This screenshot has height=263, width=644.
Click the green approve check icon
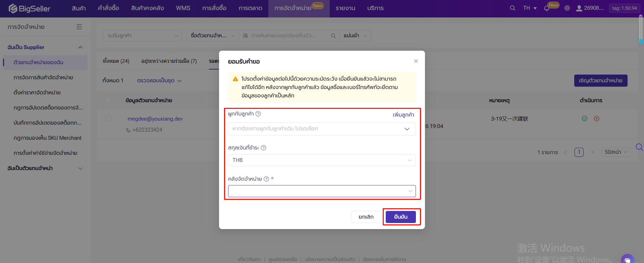click(x=585, y=119)
